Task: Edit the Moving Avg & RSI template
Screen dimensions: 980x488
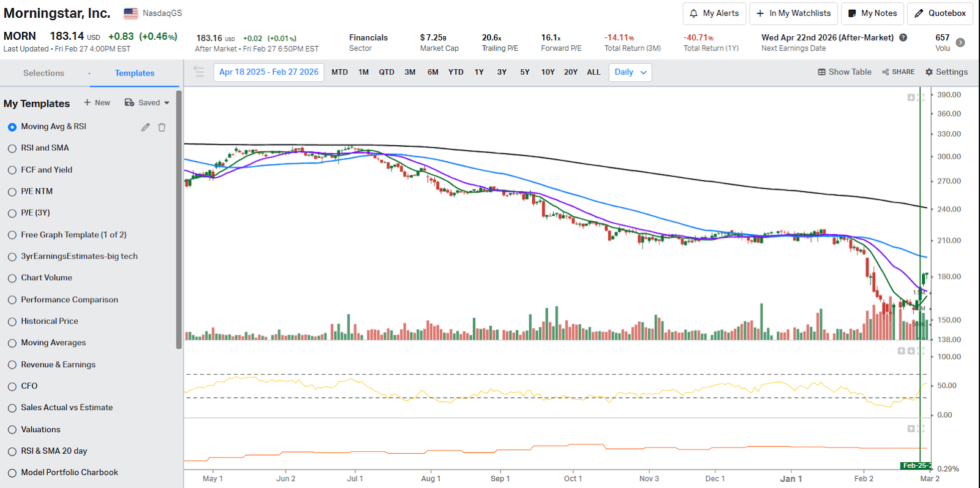Action: point(145,127)
